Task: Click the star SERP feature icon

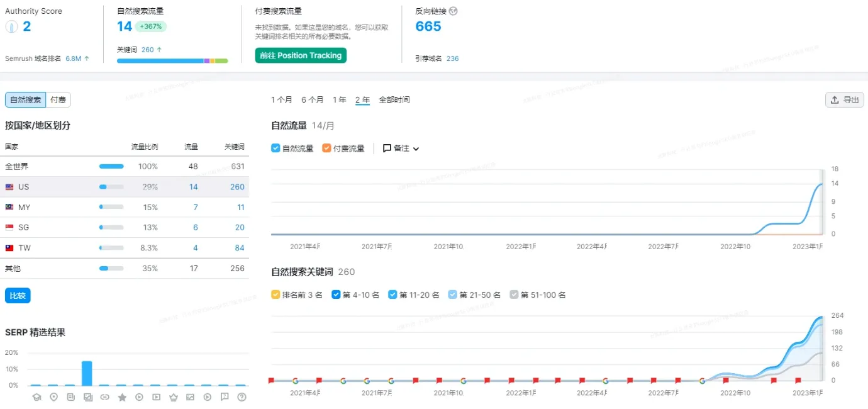Action: pos(122,397)
